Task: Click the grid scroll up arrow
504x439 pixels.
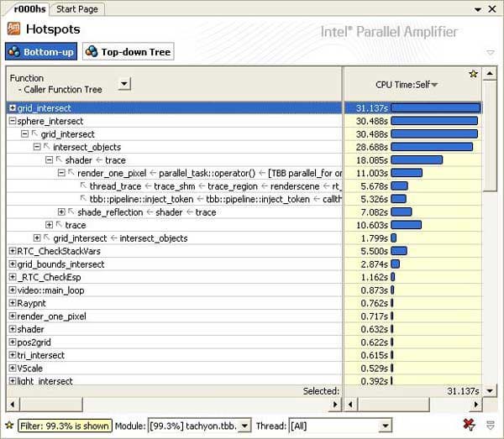Action: pyautogui.click(x=490, y=74)
